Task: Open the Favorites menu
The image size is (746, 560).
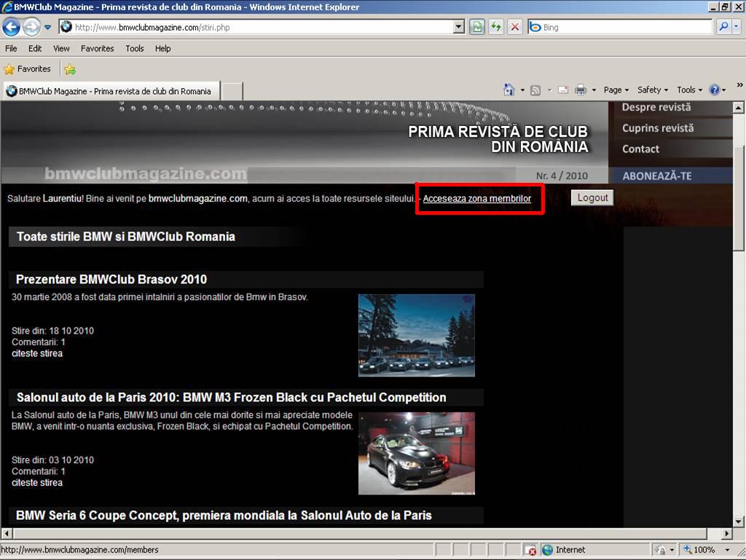Action: pos(97,49)
